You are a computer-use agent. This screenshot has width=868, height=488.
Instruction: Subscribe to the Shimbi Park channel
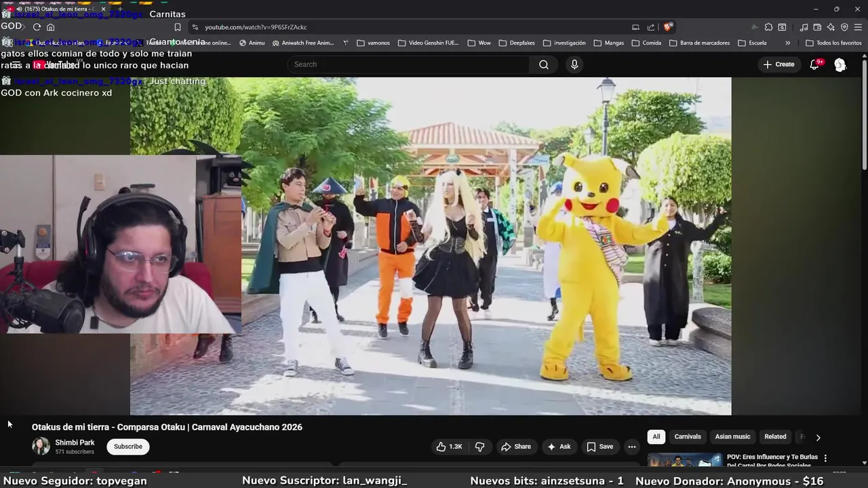click(x=127, y=447)
